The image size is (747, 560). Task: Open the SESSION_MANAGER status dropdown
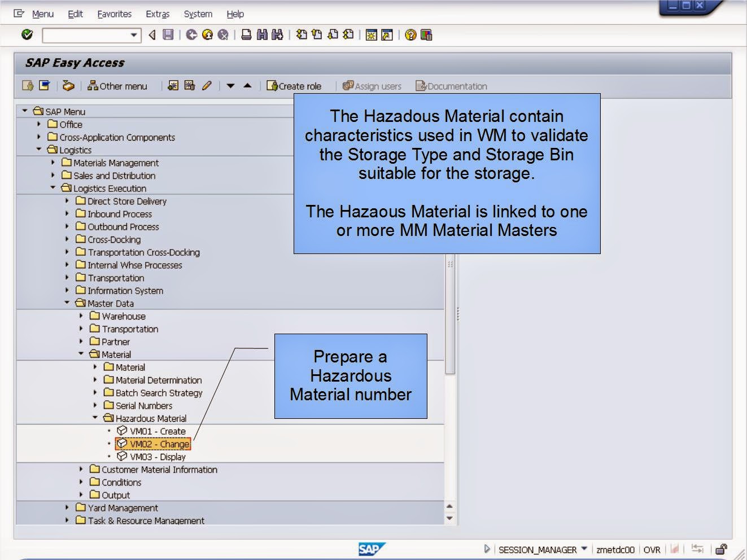click(x=584, y=549)
